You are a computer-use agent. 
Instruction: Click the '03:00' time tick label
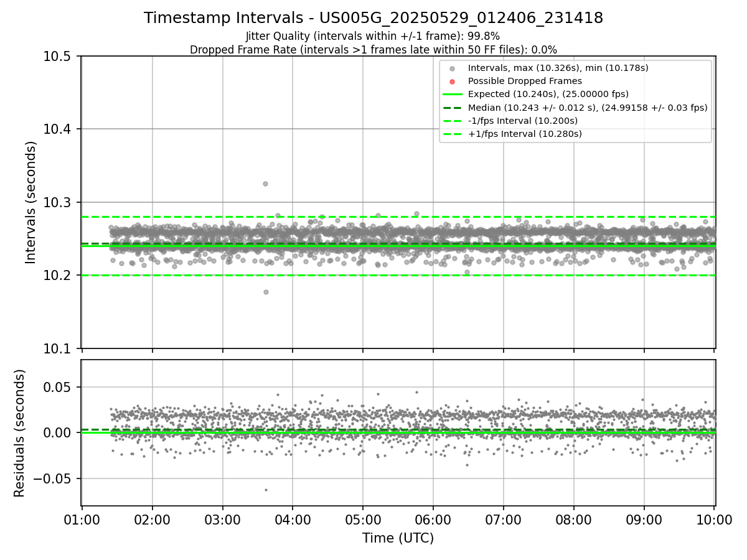[x=222, y=519]
